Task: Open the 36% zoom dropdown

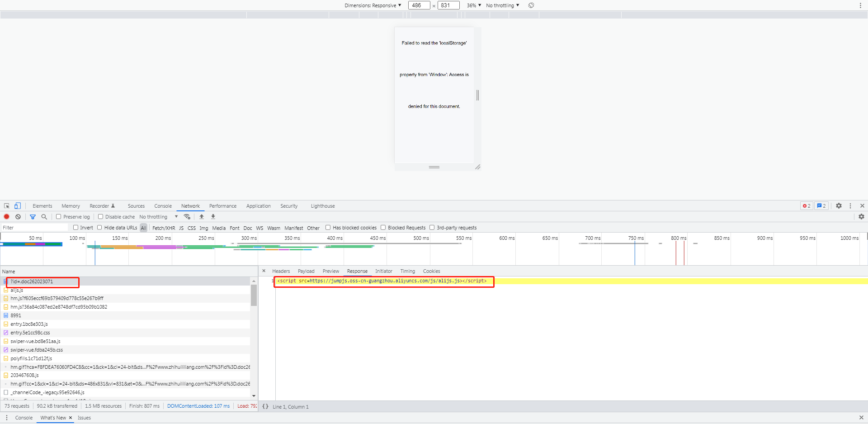Action: pos(474,5)
